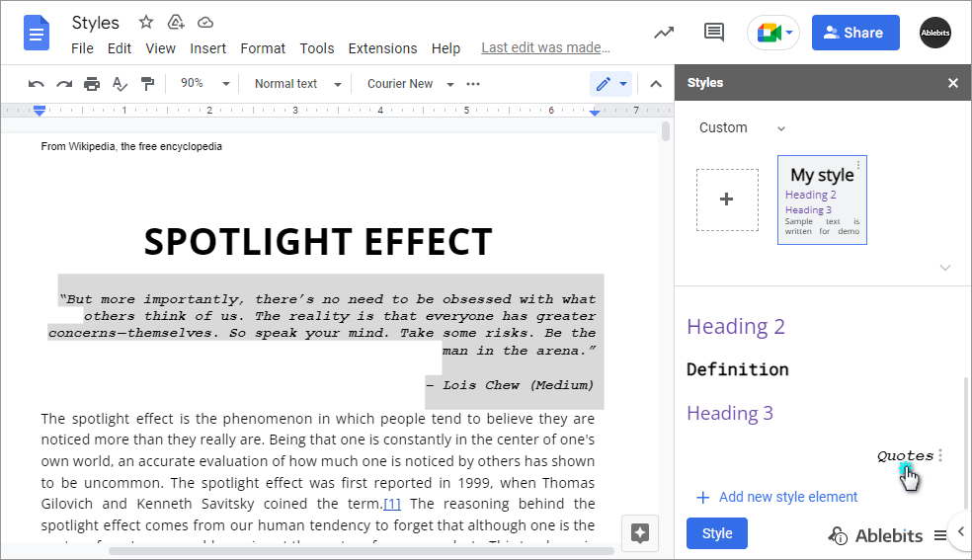
Task: Click the document horizontal scrollbar
Action: tap(362, 551)
